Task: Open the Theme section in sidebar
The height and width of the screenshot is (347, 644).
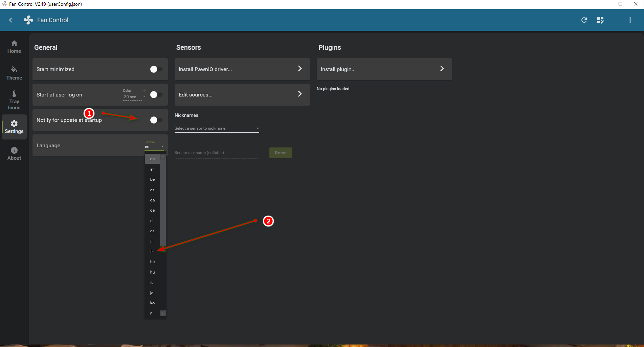Action: pyautogui.click(x=14, y=73)
